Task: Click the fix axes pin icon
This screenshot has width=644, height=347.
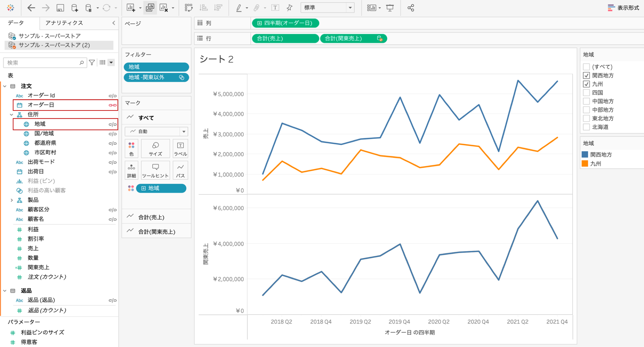Action: pos(289,7)
